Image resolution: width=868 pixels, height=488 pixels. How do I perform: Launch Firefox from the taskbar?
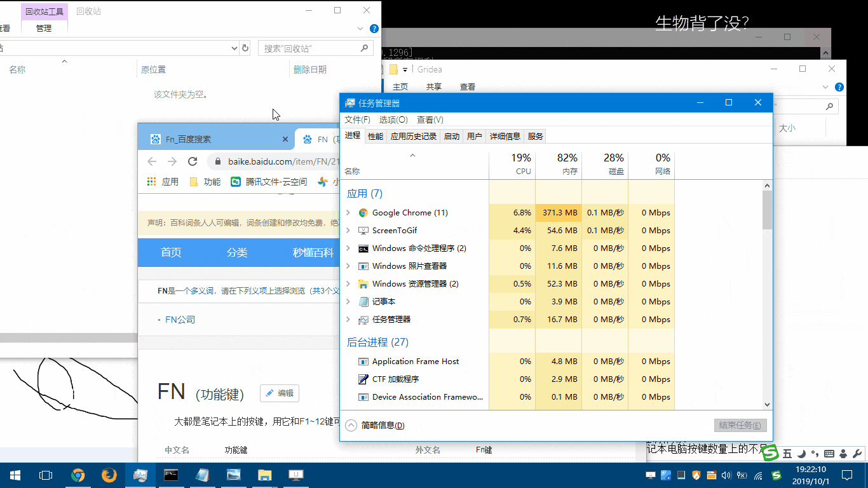point(109,475)
